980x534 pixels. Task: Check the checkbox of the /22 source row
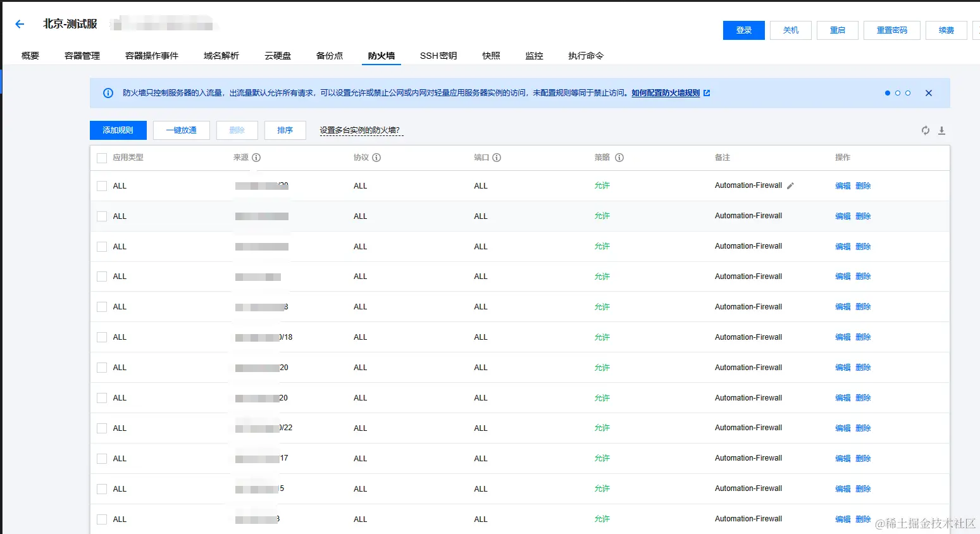pyautogui.click(x=102, y=428)
